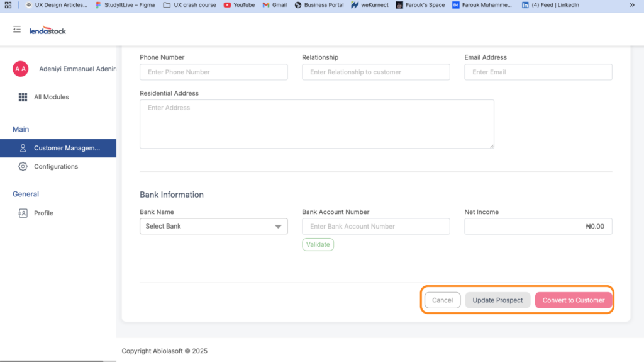Click the Enter Phone Number field
Image resolution: width=644 pixels, height=362 pixels.
[213, 72]
